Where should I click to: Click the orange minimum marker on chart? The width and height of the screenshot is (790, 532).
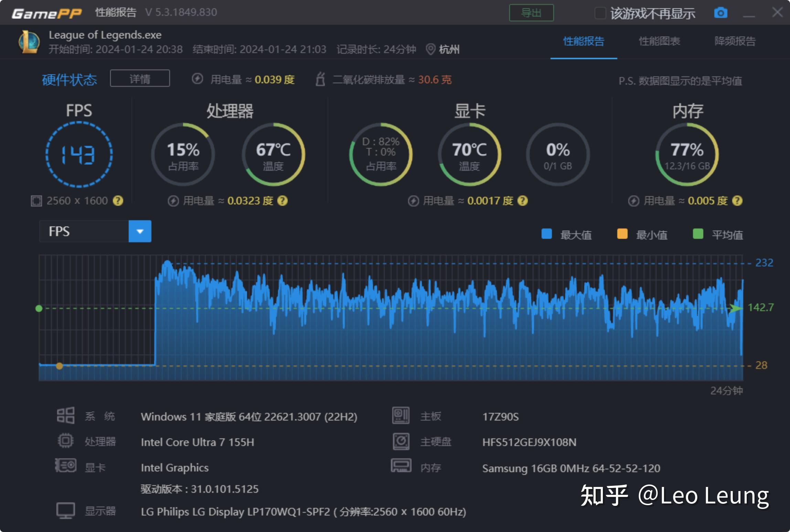coord(59,366)
